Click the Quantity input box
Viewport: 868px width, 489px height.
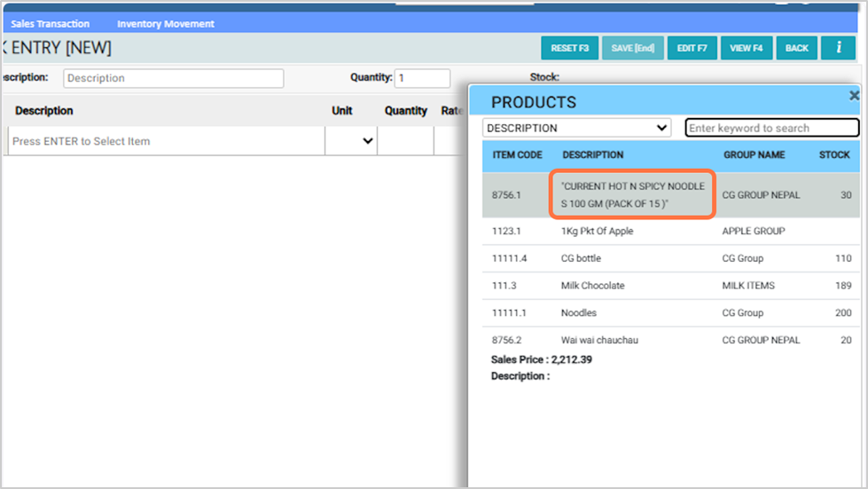(422, 78)
